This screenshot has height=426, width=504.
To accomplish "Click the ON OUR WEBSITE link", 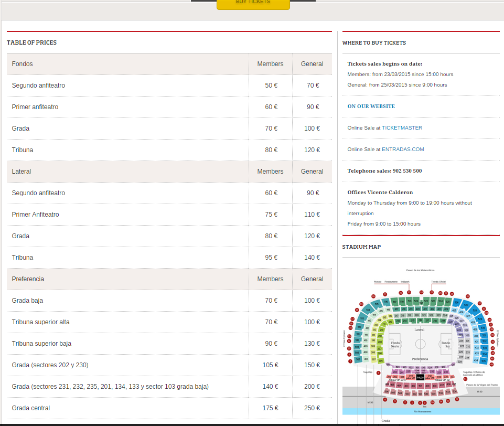I will pos(371,106).
